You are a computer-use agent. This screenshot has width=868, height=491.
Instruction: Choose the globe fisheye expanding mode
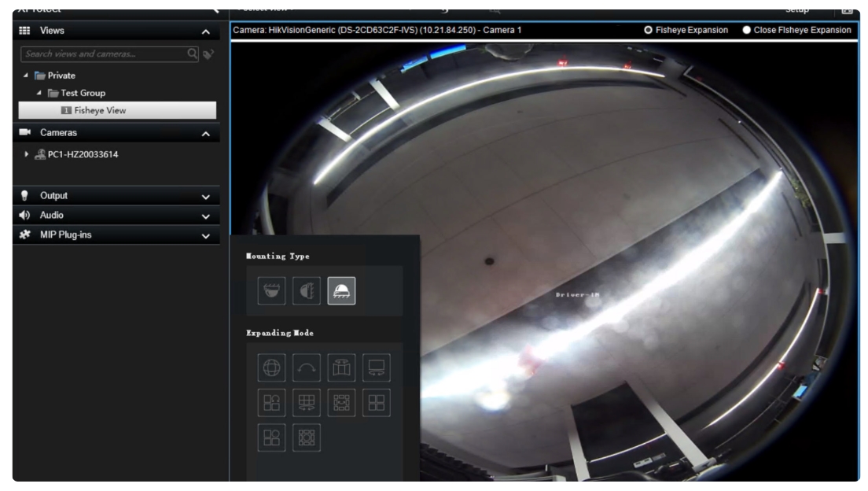[x=271, y=367]
